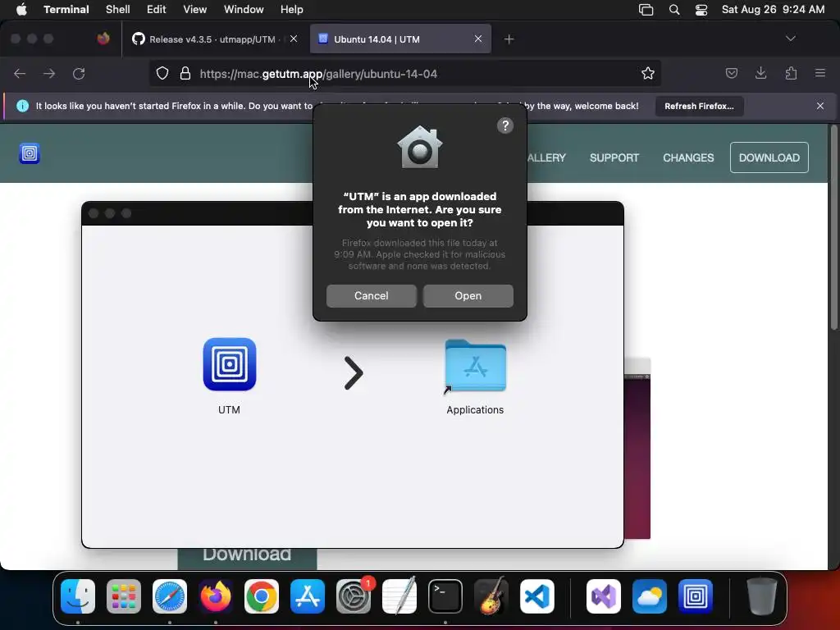Launch Safari from the Dock
840x630 pixels.
point(170,596)
